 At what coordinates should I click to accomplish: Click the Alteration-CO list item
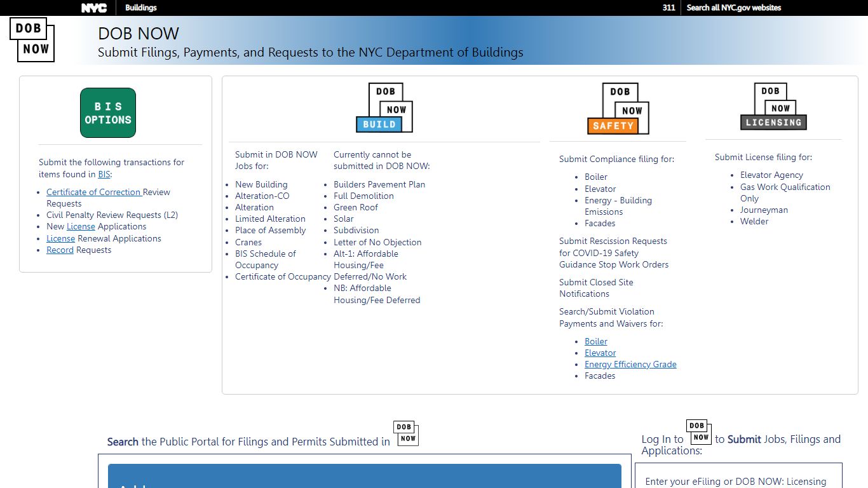[262, 196]
